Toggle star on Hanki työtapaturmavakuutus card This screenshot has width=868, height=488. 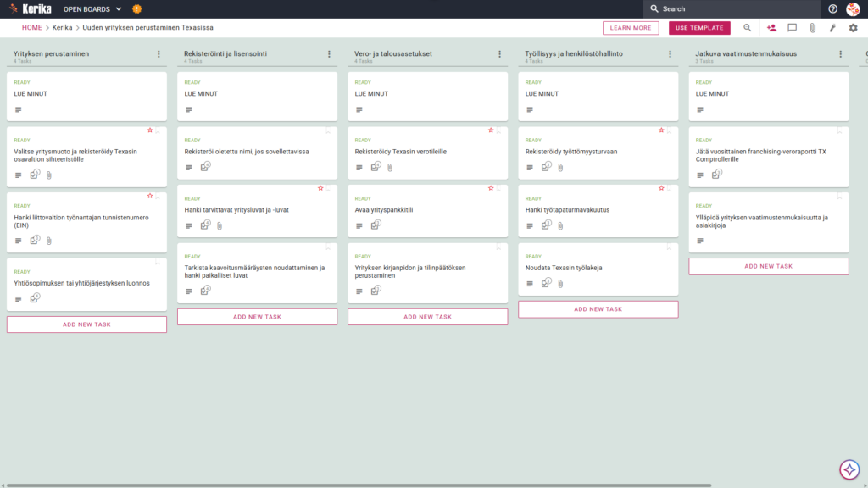tap(661, 188)
